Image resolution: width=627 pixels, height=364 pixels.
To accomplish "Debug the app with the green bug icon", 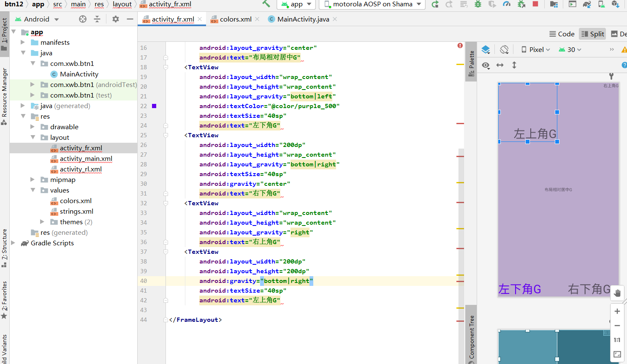I will (478, 5).
